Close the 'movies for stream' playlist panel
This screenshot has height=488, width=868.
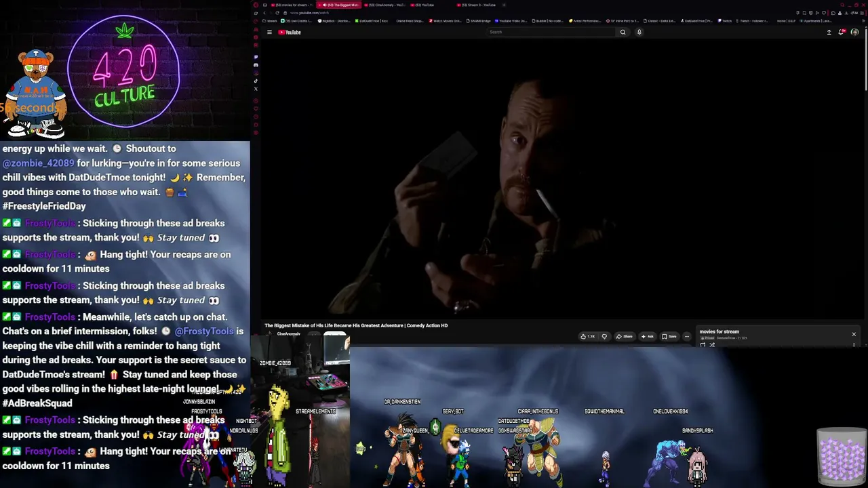click(854, 334)
